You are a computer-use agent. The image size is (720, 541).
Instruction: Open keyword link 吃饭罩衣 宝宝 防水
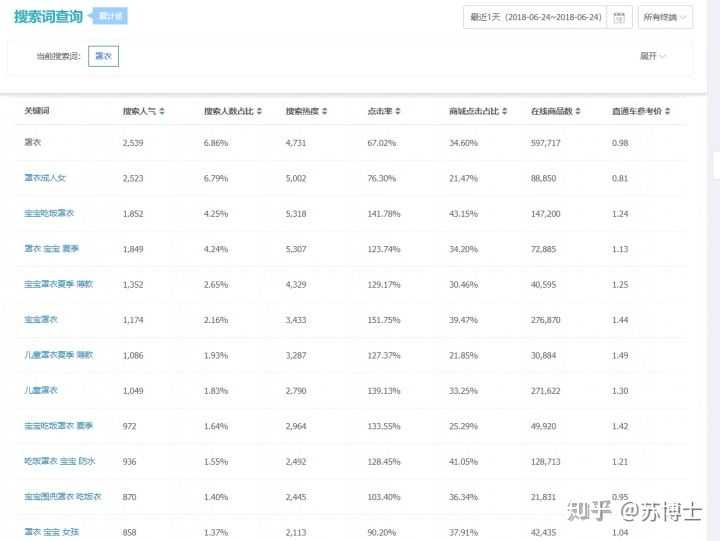60,461
